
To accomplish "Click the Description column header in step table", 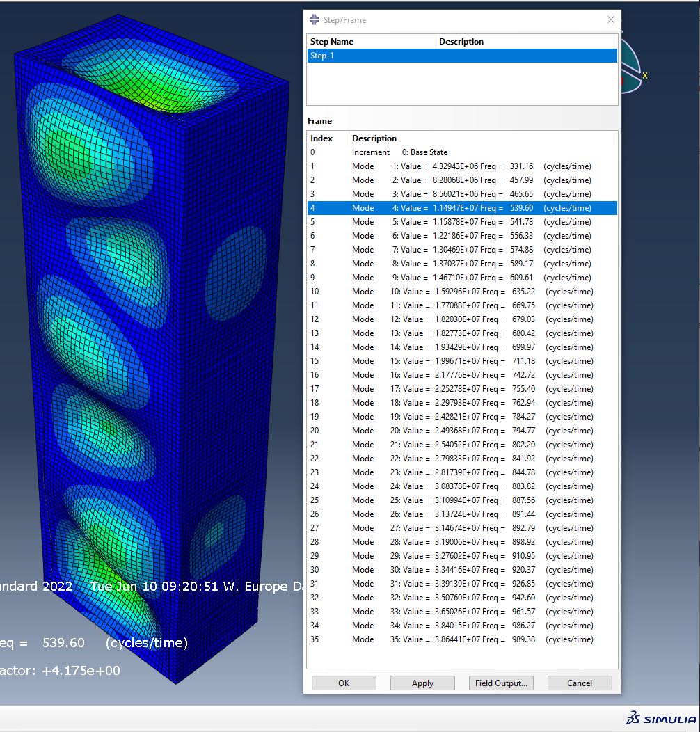I will point(526,42).
